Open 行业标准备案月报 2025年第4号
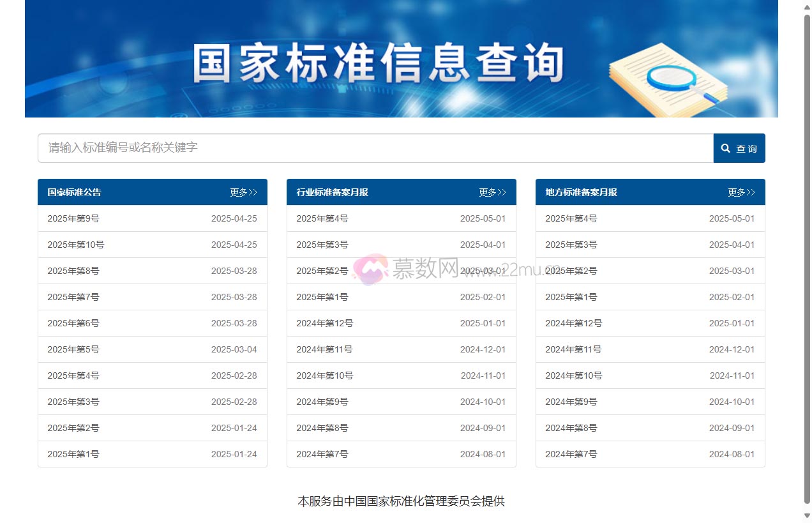 click(x=322, y=218)
